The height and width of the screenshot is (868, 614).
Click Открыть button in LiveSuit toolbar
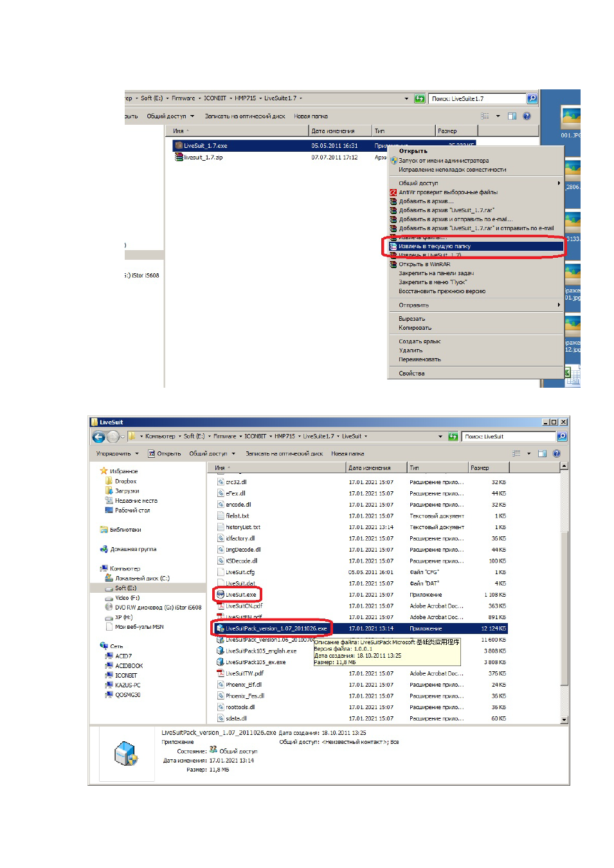coord(165,454)
